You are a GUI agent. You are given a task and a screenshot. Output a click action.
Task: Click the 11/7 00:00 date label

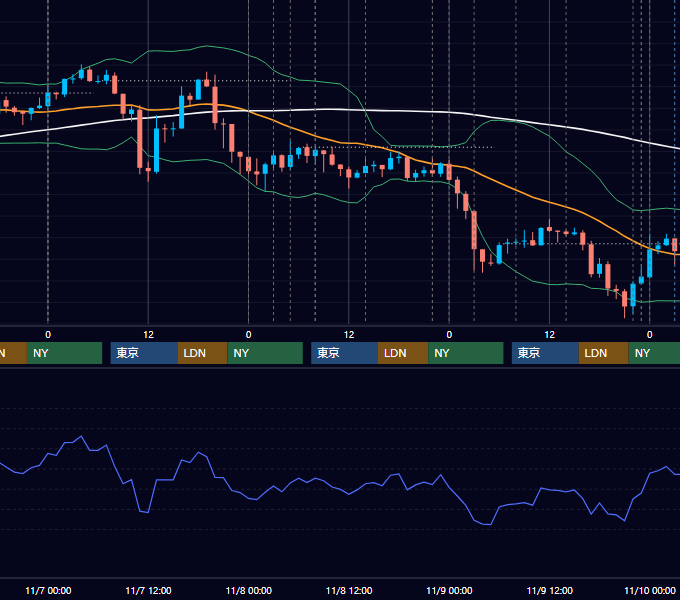pos(48,590)
